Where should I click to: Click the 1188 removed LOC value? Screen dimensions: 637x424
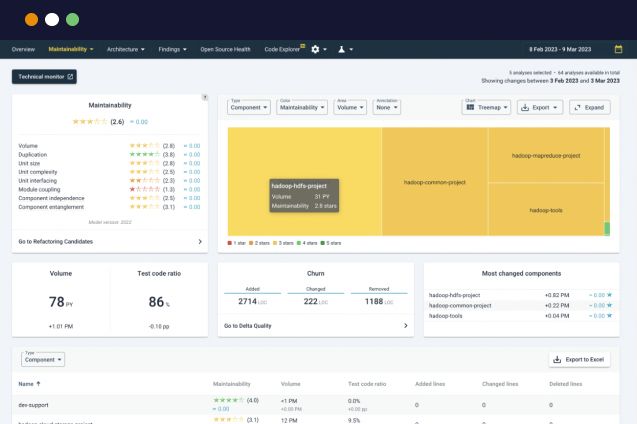374,301
